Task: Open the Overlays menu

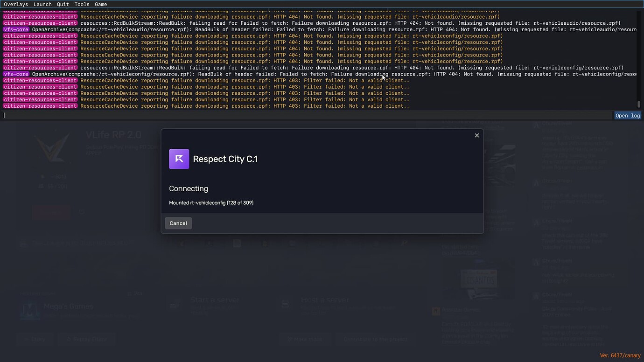Action: [x=15, y=4]
